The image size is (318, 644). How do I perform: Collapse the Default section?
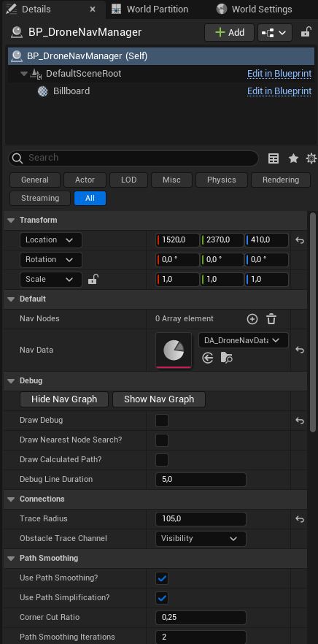point(11,299)
